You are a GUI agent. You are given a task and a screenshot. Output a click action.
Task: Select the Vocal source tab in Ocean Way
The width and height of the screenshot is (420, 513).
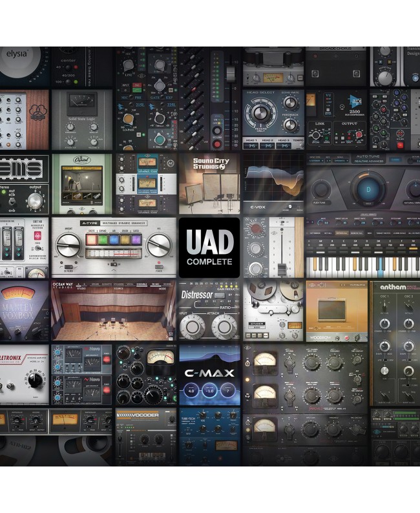point(129,284)
